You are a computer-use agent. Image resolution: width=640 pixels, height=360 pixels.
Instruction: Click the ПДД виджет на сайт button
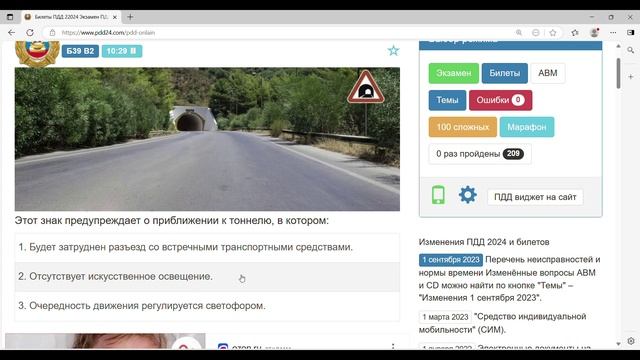click(535, 197)
